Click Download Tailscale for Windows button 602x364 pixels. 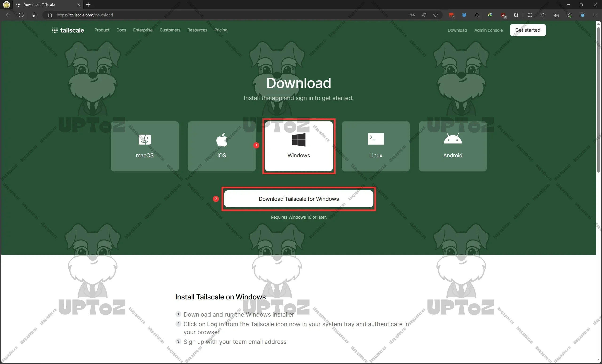pos(299,199)
